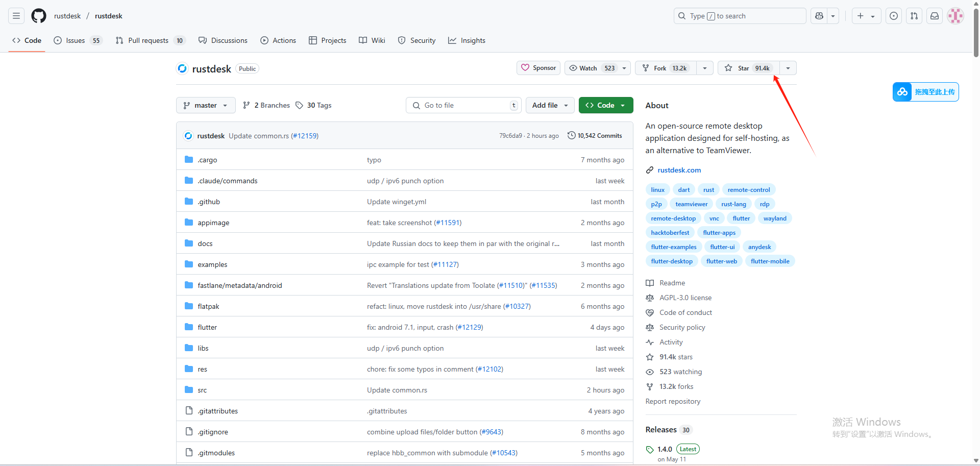
Task: Click the .gitattributes file icon
Action: (x=189, y=410)
